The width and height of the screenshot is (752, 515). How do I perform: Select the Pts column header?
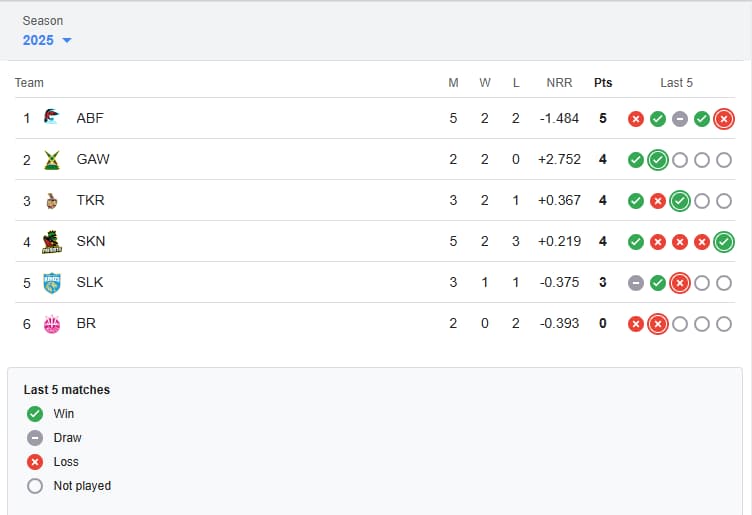pos(603,82)
